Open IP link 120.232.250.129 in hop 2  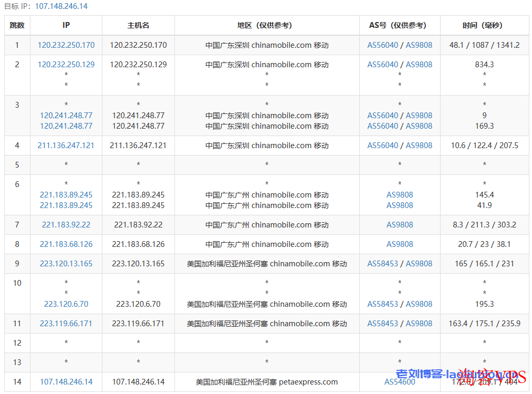pyautogui.click(x=66, y=65)
